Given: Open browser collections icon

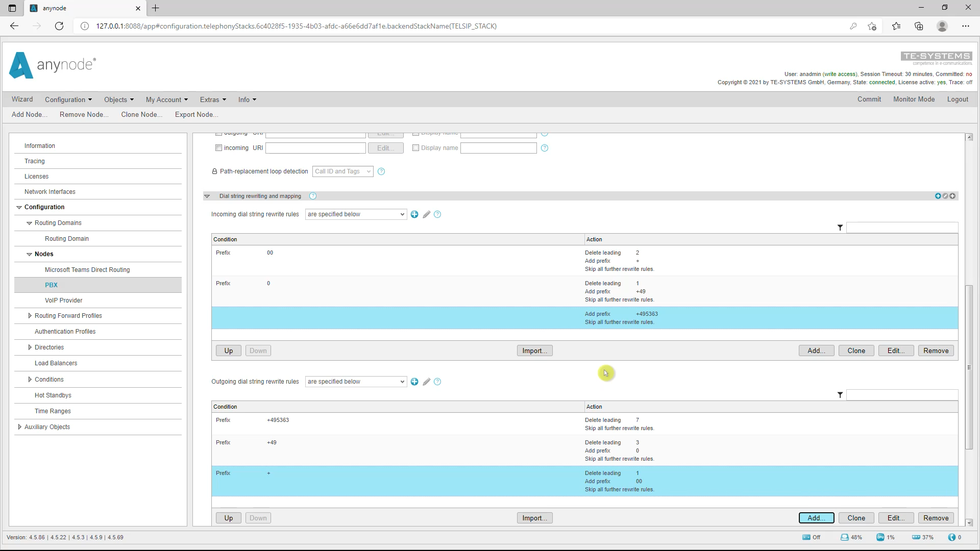Looking at the screenshot, I should point(919,26).
